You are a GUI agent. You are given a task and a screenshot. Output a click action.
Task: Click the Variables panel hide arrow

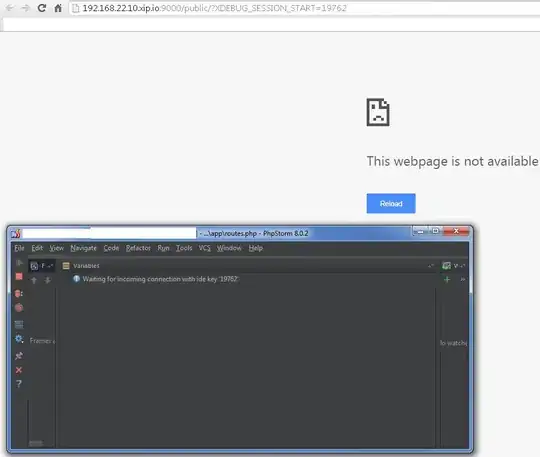430,266
